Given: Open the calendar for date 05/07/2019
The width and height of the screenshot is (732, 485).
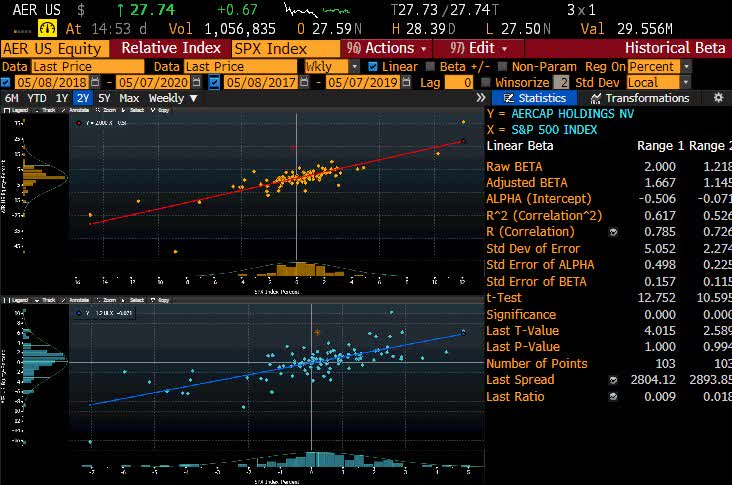Looking at the screenshot, I should 406,83.
